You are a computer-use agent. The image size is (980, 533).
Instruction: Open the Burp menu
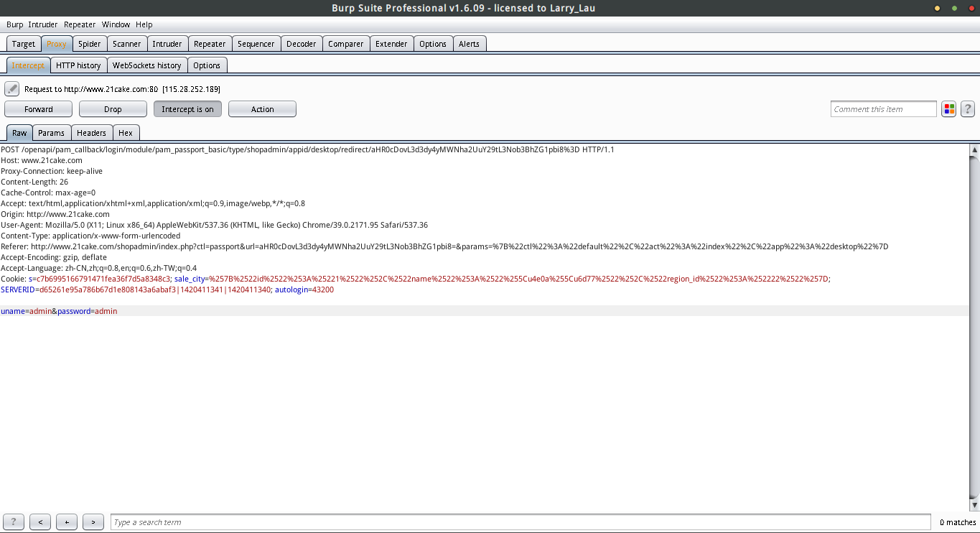pyautogui.click(x=15, y=24)
